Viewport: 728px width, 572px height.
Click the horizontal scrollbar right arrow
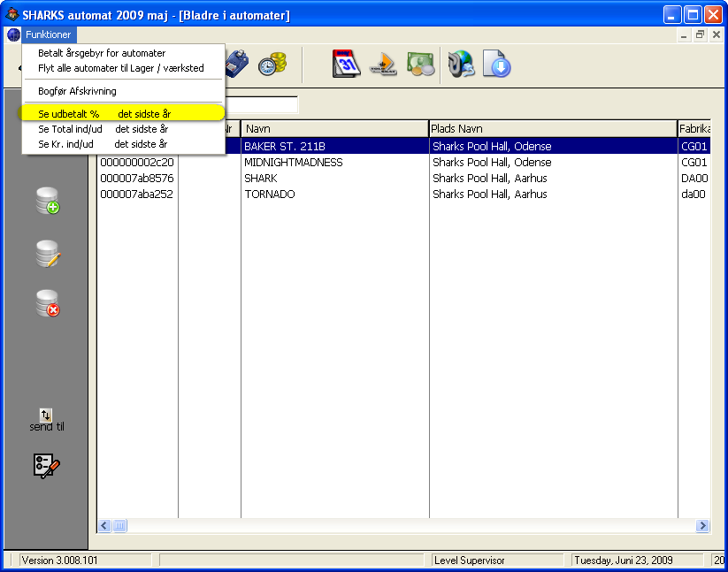702,526
